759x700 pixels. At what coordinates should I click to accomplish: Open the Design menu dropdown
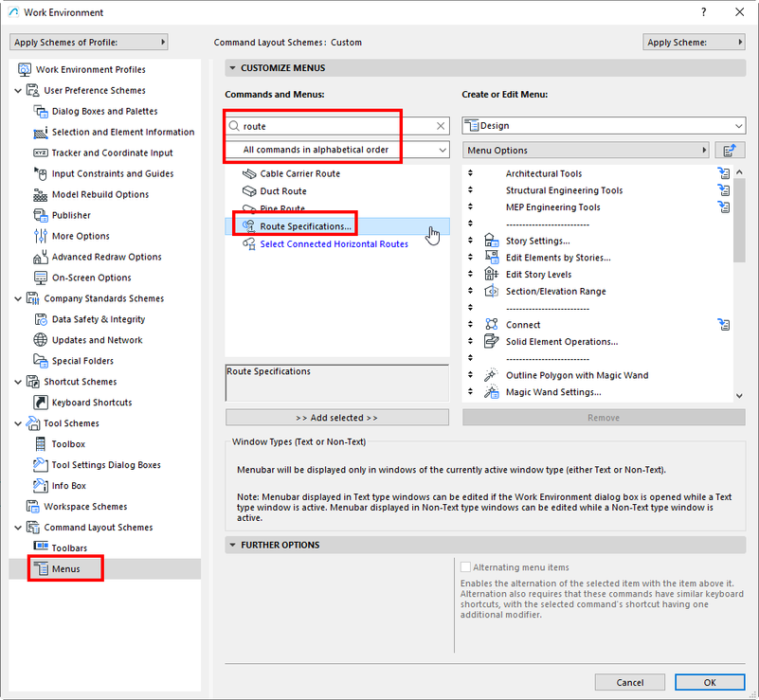coord(604,126)
